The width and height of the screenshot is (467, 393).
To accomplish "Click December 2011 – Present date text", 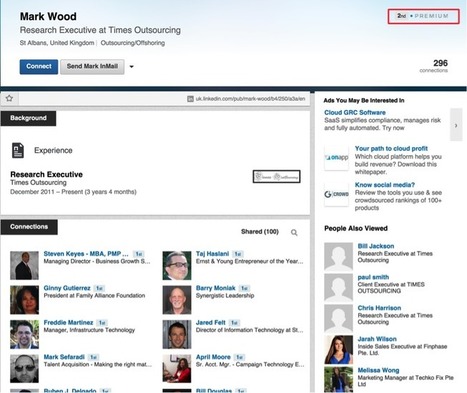I will click(x=73, y=192).
